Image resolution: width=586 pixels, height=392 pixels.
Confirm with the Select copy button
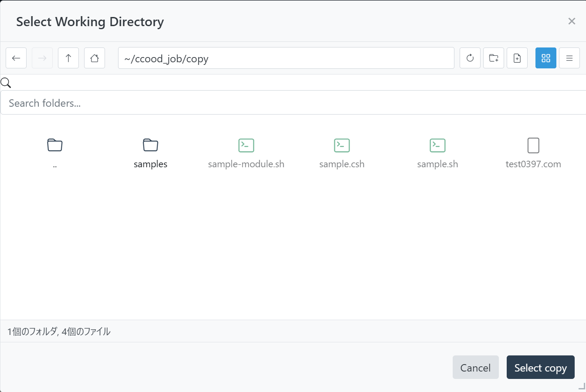point(541,367)
